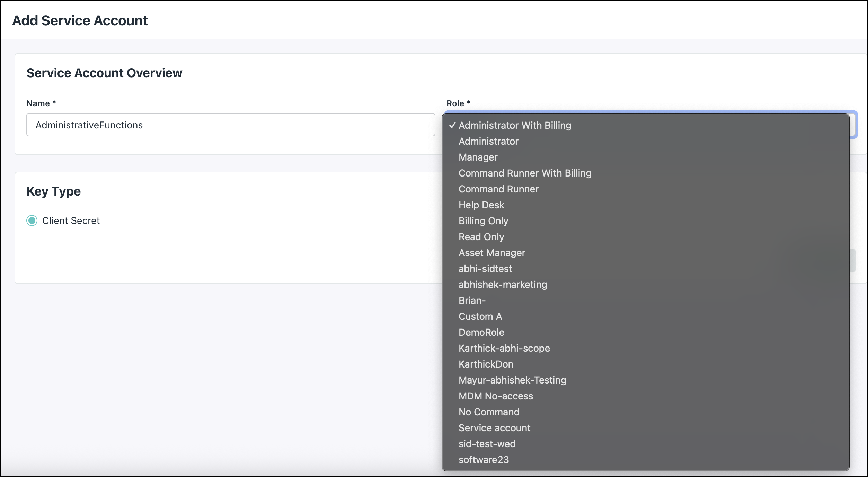This screenshot has width=868, height=477.
Task: Choose the MDM No-access role
Action: [x=496, y=396]
